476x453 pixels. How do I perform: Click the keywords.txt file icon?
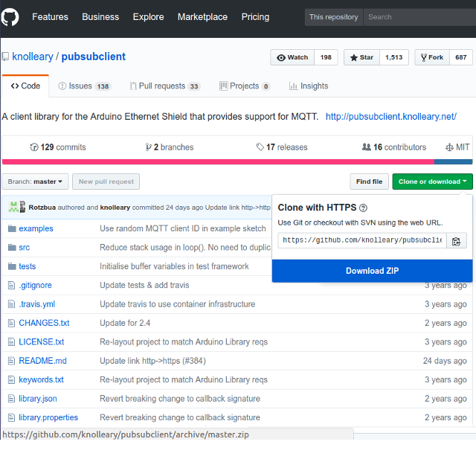pyautogui.click(x=12, y=379)
